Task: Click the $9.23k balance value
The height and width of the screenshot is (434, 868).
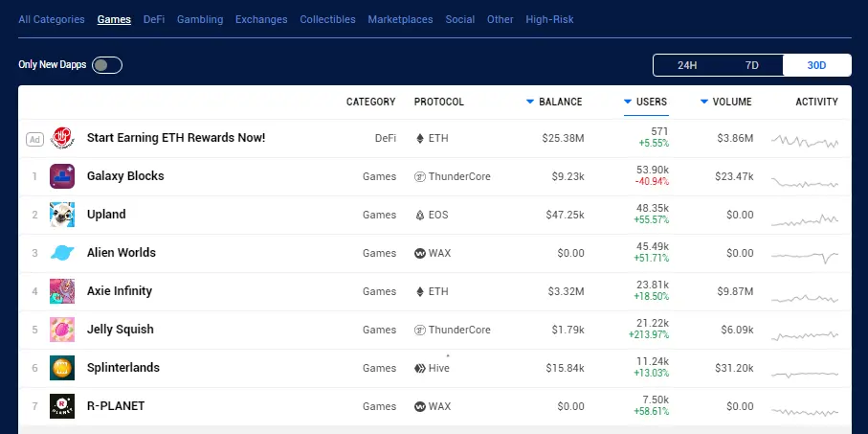Action: [x=568, y=177]
